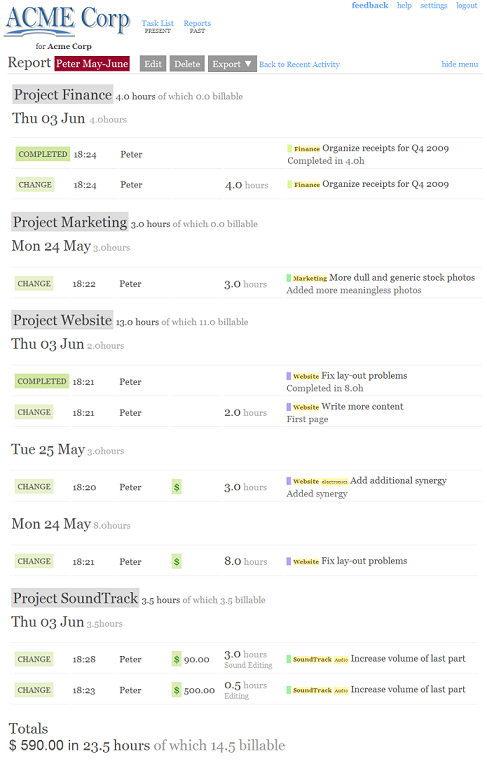Open the Reports tab
The image size is (487, 768).
click(x=197, y=26)
